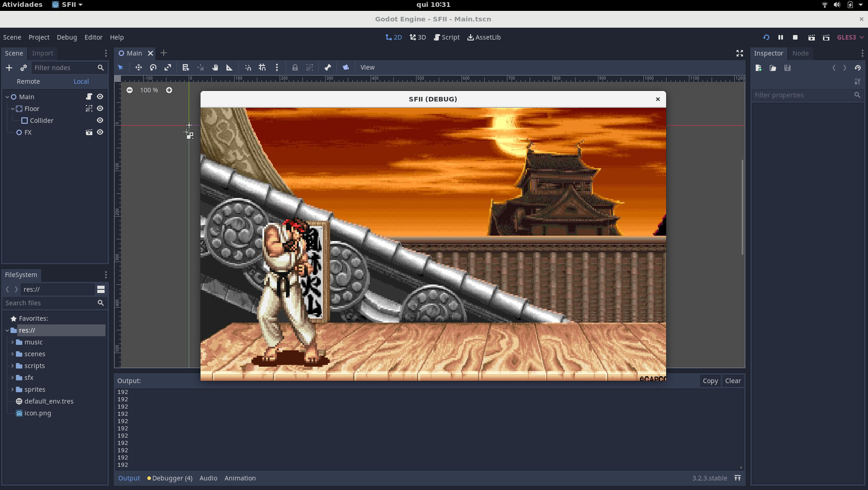Open GLES3 renderer dropdown
Image resolution: width=868 pixels, height=490 pixels.
pyautogui.click(x=850, y=37)
